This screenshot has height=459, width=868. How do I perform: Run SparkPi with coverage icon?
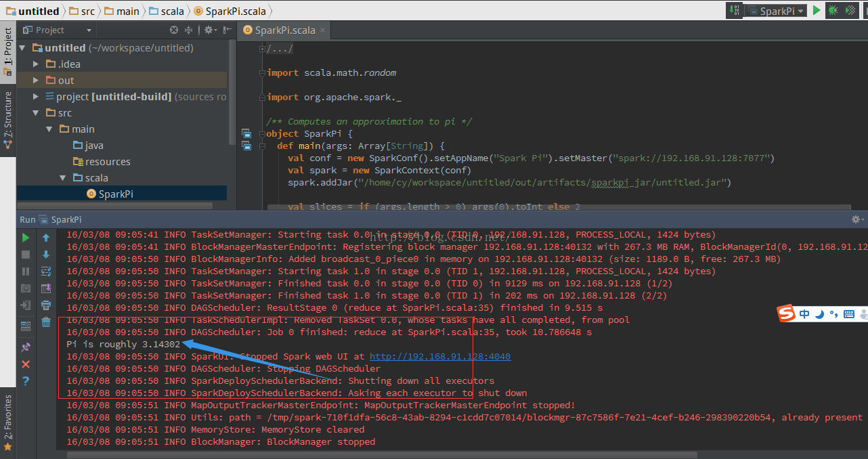pyautogui.click(x=852, y=10)
